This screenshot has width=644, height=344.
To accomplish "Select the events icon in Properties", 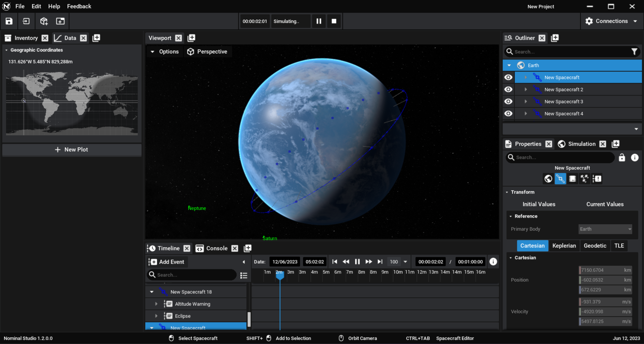I will pyautogui.click(x=597, y=179).
